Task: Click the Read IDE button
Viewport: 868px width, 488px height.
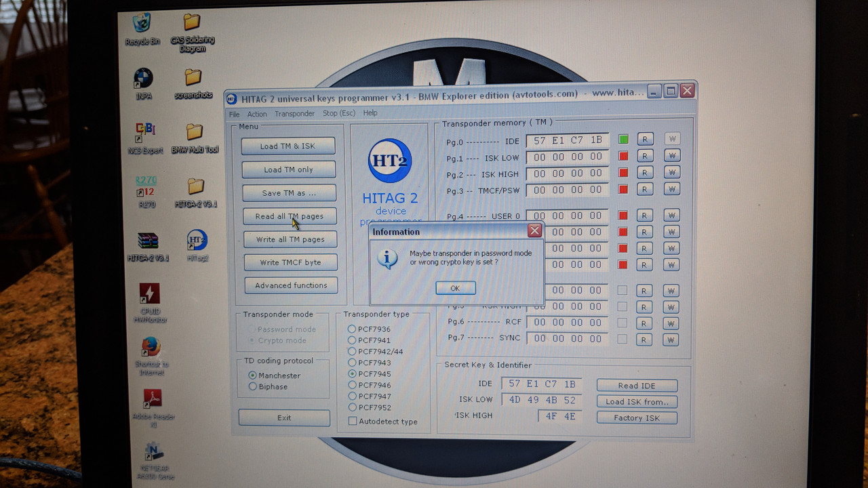Action: tap(637, 386)
